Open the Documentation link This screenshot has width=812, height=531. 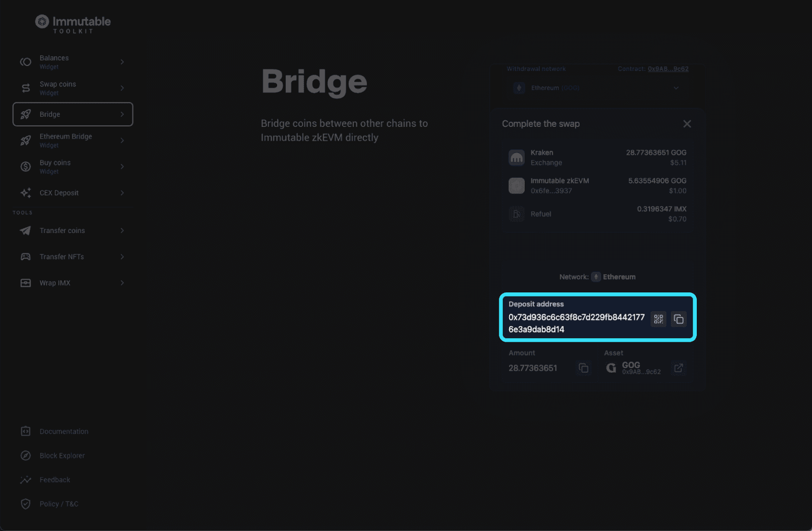click(x=64, y=432)
